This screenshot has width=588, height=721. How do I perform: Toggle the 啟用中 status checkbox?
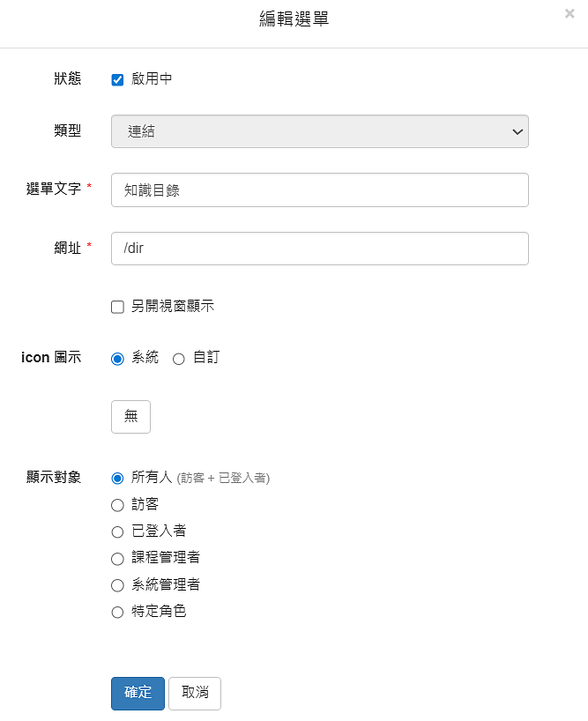click(x=117, y=79)
